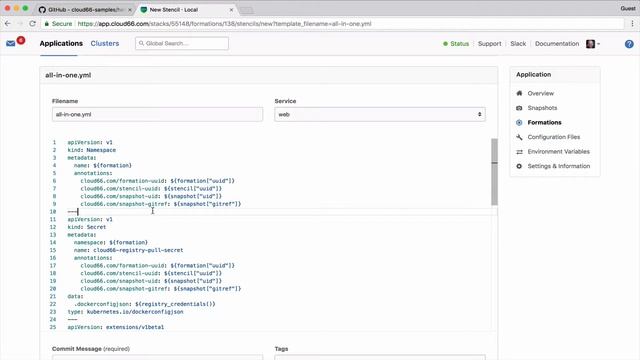Open the Documentation link
Image resolution: width=640 pixels, height=360 pixels.
557,44
